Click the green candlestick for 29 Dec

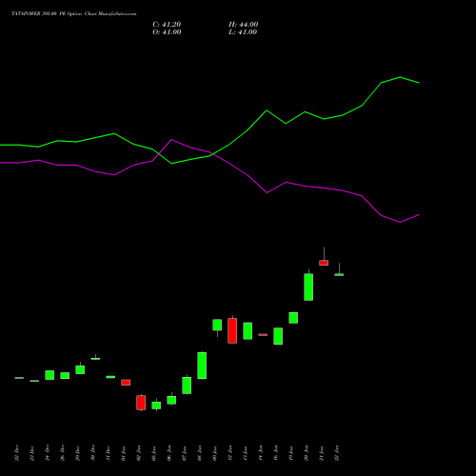(x=80, y=369)
